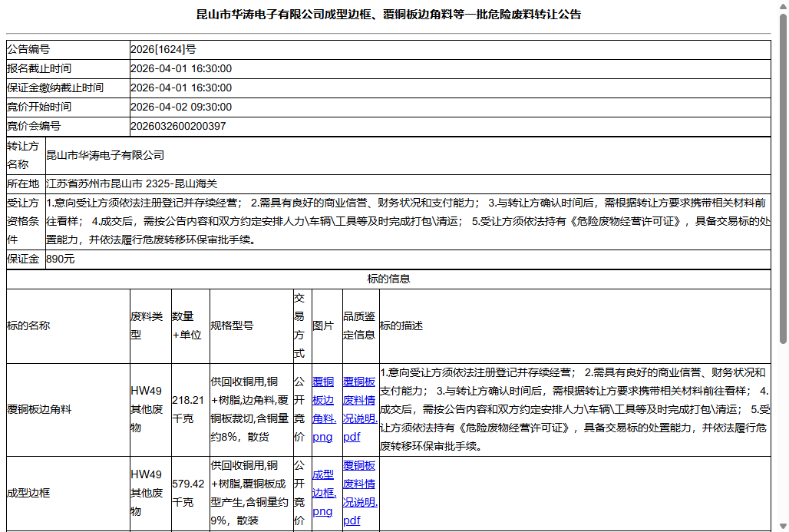Image resolution: width=789 pixels, height=532 pixels.
Task: Click the 公告编号 value 2026[1624]号
Action: pos(161,48)
